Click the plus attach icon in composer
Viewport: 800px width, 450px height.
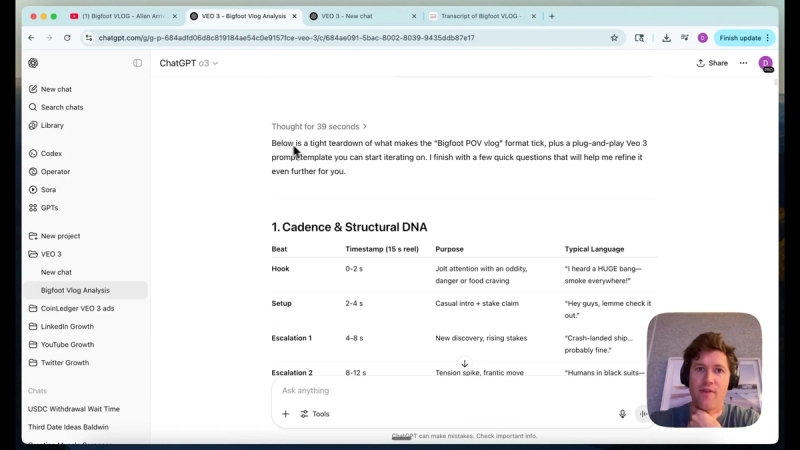tap(286, 414)
